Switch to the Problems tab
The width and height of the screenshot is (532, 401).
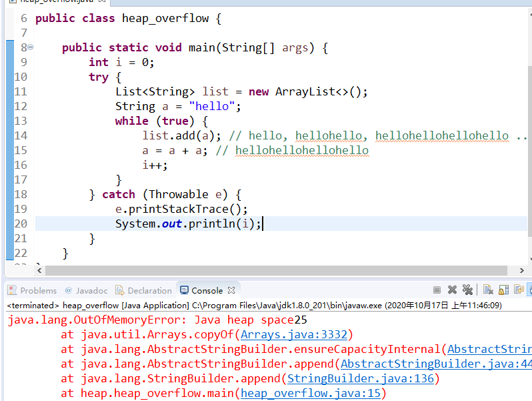click(x=39, y=291)
